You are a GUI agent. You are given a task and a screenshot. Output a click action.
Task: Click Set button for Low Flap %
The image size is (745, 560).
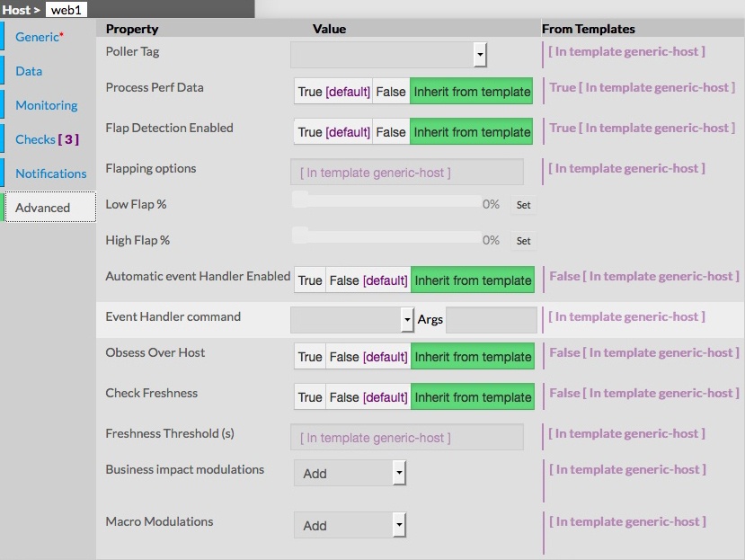click(523, 205)
